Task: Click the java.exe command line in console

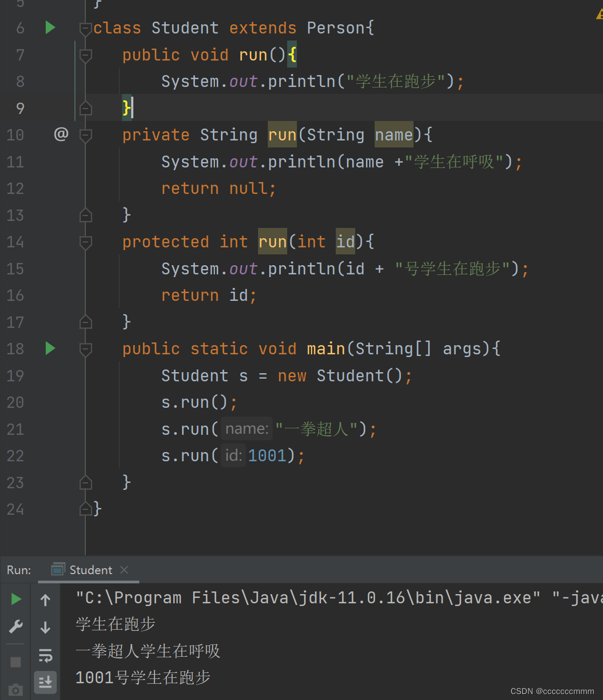Action: tap(339, 597)
